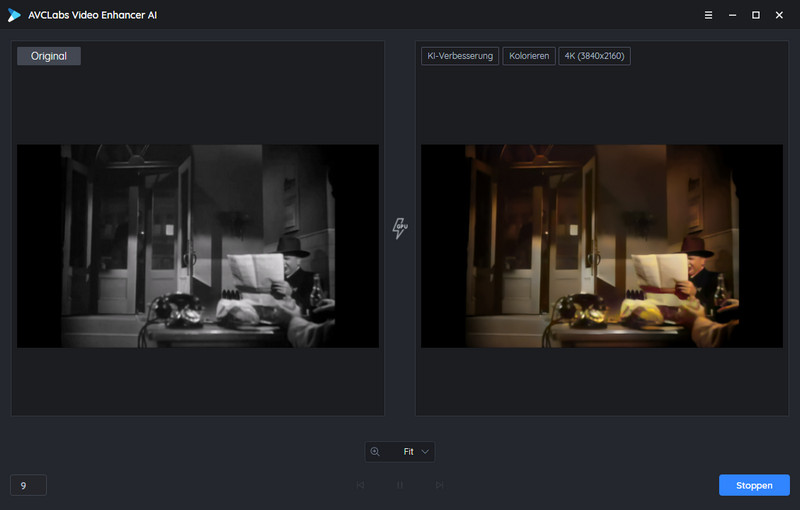Click the GPU lightning bolt icon
The height and width of the screenshot is (510, 800).
tap(400, 228)
